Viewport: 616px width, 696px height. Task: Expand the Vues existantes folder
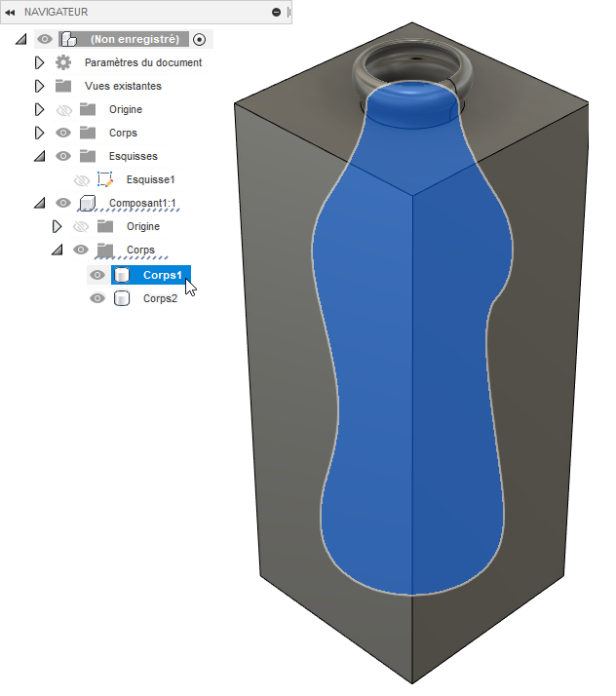click(39, 86)
